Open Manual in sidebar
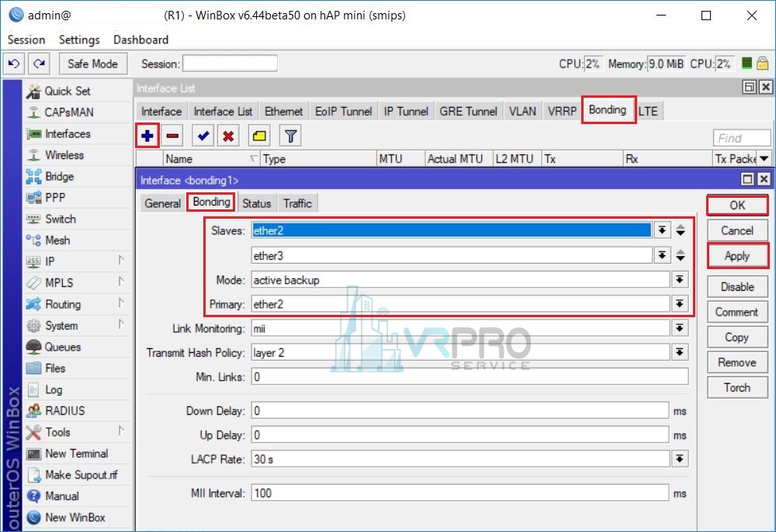The width and height of the screenshot is (776, 532). point(62,496)
